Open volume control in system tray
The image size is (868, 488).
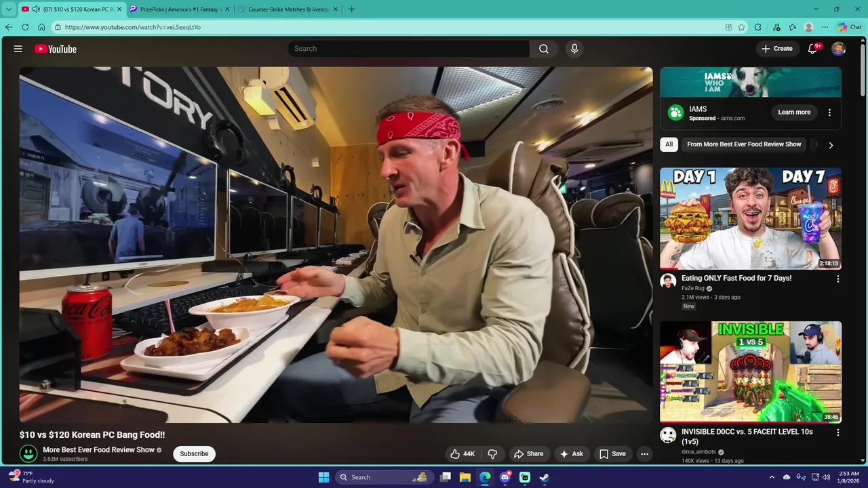(826, 477)
